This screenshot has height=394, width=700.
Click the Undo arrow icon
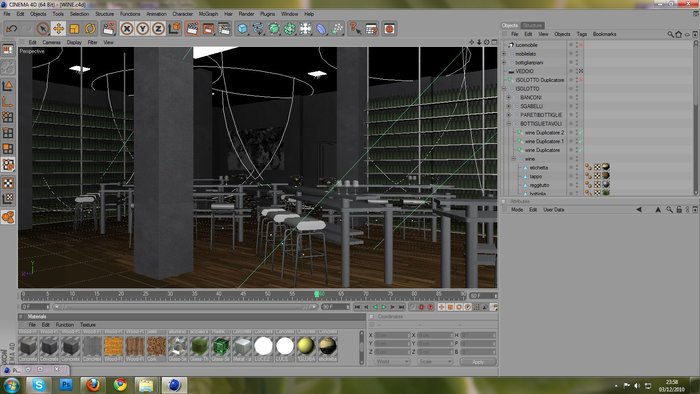pos(11,29)
